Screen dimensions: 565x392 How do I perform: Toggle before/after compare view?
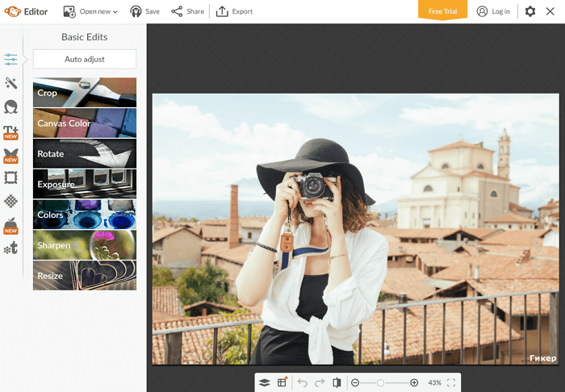337,382
